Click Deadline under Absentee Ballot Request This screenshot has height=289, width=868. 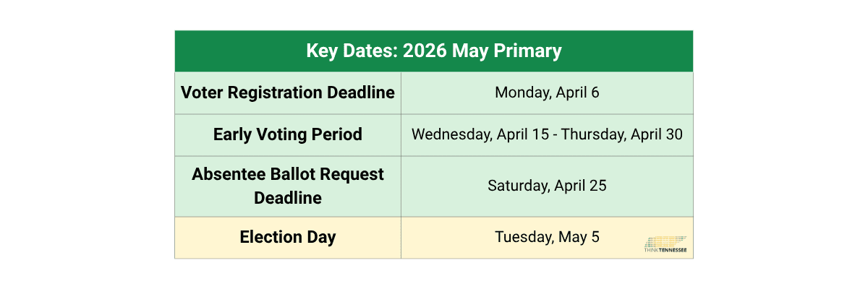288,198
